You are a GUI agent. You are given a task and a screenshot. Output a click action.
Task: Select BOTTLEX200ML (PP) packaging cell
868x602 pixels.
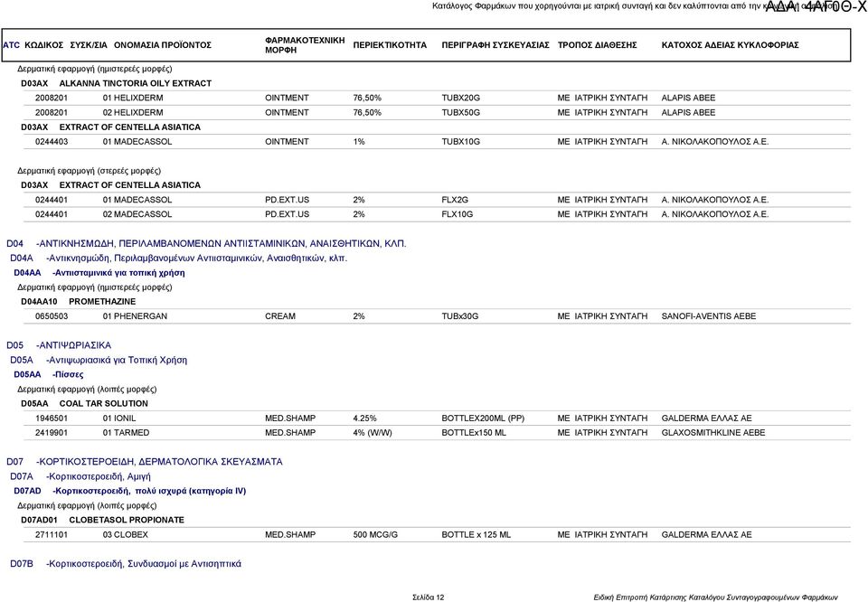[483, 419]
